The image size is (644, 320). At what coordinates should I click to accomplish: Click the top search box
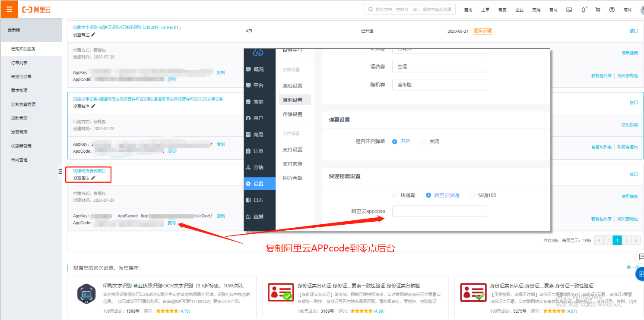pos(410,9)
